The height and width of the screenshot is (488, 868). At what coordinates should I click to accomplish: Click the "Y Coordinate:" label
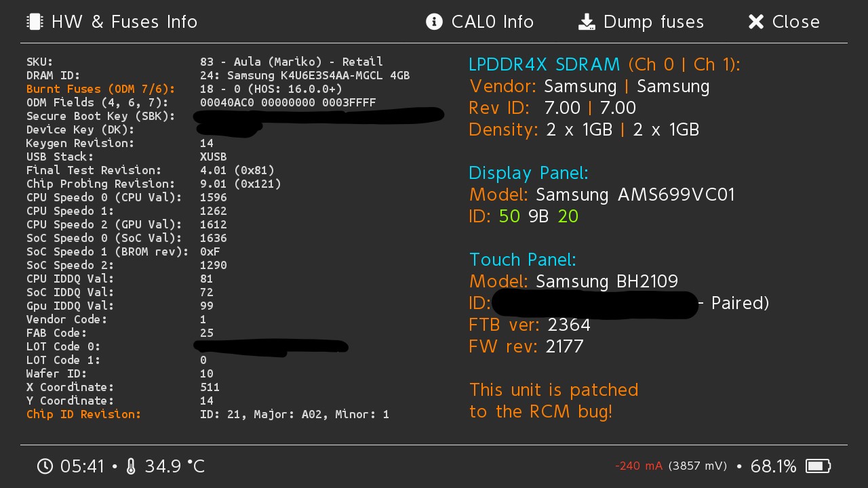coord(71,401)
